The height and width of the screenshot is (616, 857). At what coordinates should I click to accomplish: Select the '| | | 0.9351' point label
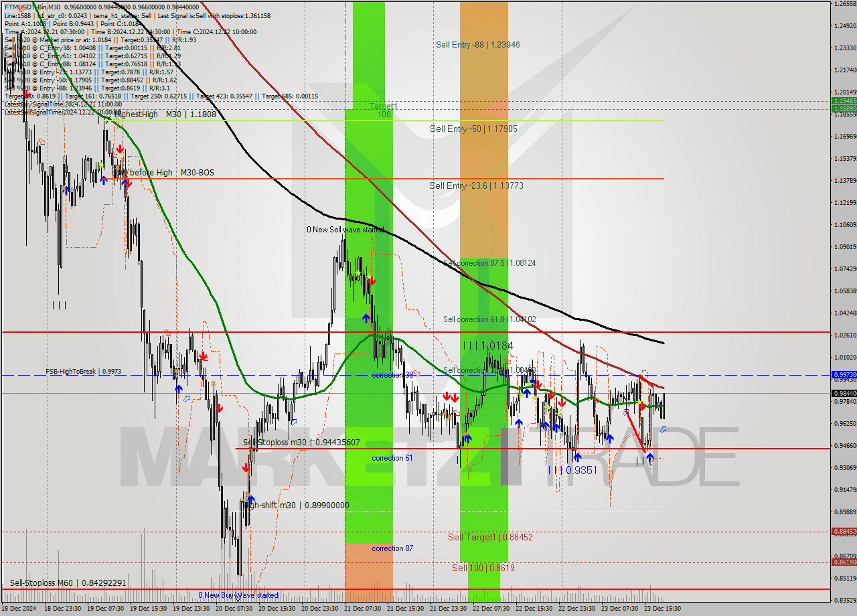(x=572, y=471)
